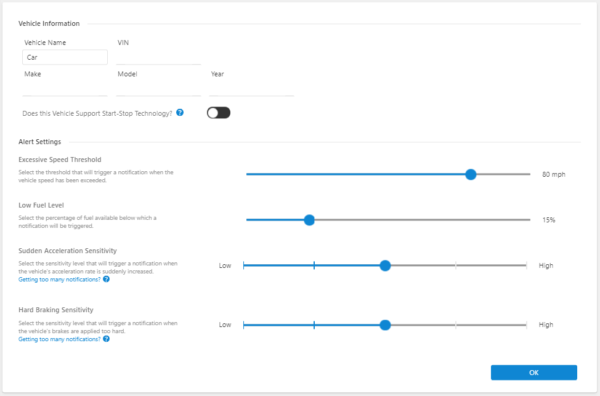Open help icon beside Sudden Acceleration notifications link
This screenshot has width=600, height=396.
[x=106, y=279]
